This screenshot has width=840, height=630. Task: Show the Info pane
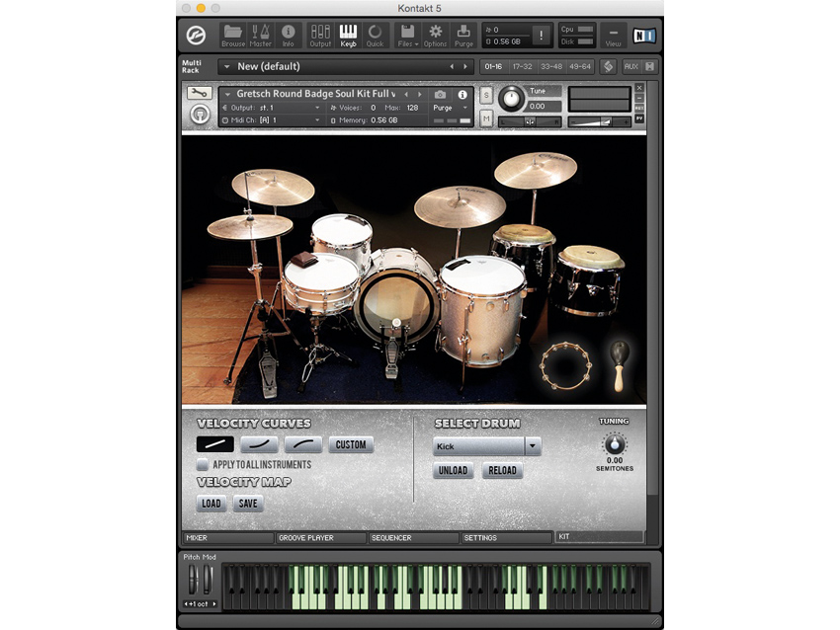(x=289, y=36)
